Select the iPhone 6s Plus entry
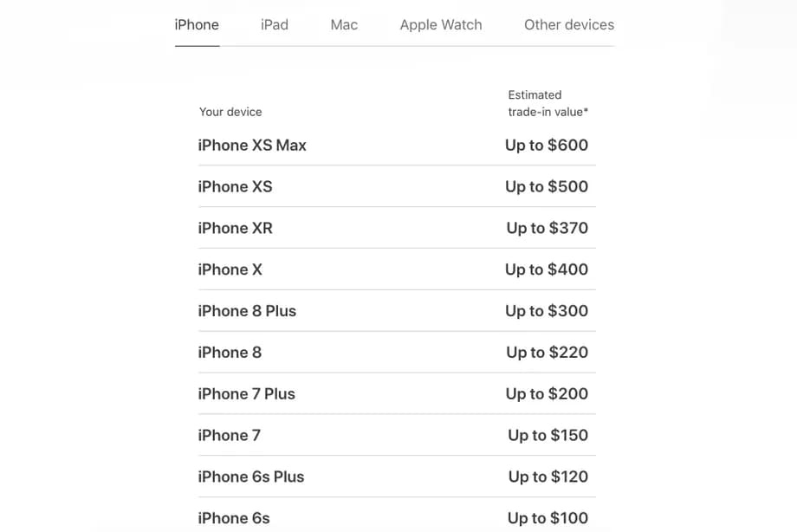The width and height of the screenshot is (797, 532). 250,477
